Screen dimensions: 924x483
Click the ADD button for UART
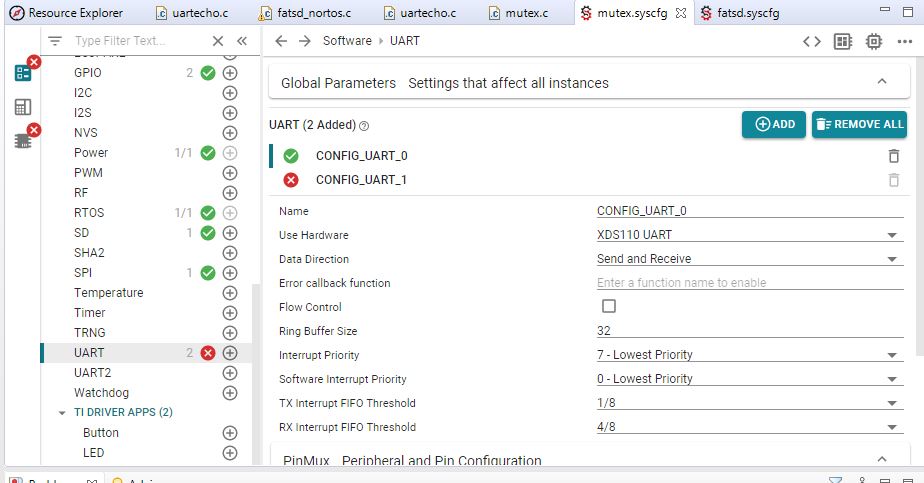coord(774,124)
